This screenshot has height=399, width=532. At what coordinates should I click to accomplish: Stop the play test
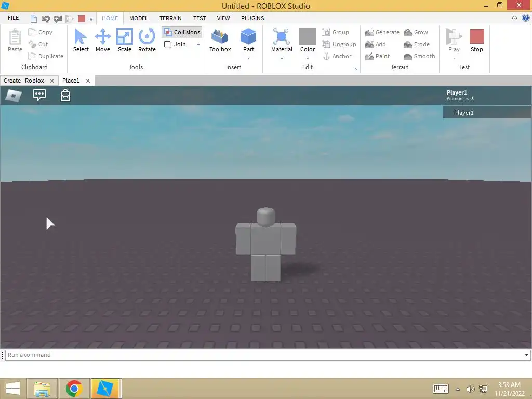tap(477, 41)
